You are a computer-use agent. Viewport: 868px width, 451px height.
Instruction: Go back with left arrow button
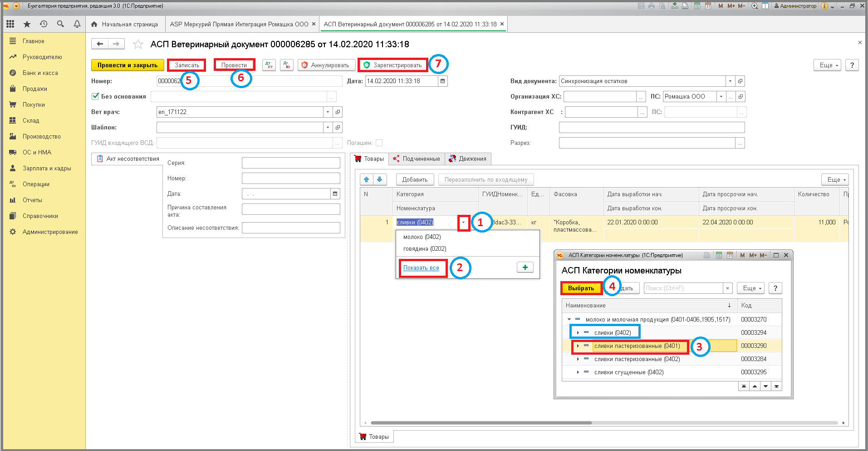[100, 44]
